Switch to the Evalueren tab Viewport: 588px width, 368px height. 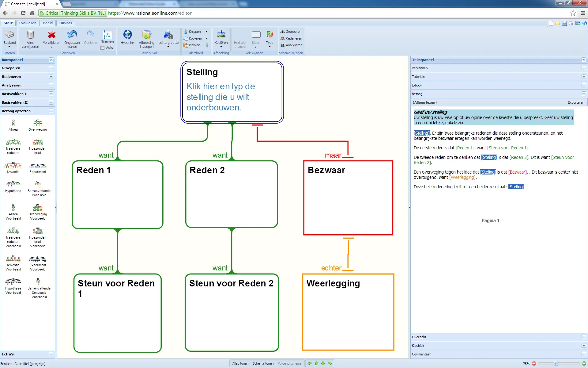coord(28,23)
